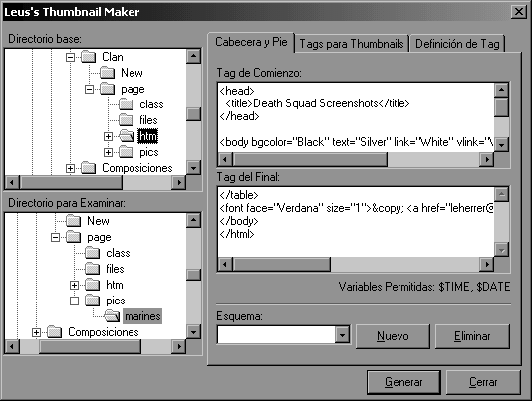Click the Generar button
This screenshot has height=401, width=532.
(x=403, y=382)
